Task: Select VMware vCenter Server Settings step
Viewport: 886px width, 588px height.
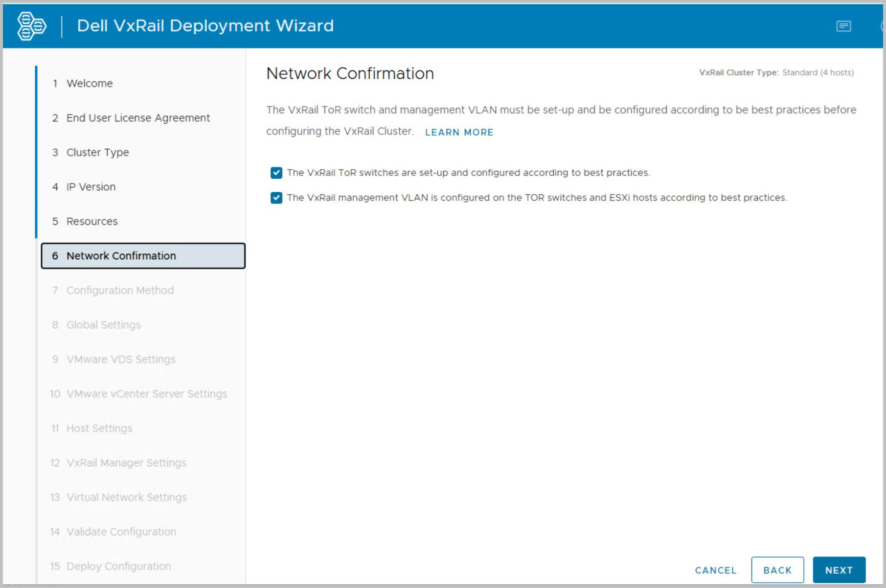Action: coord(146,394)
